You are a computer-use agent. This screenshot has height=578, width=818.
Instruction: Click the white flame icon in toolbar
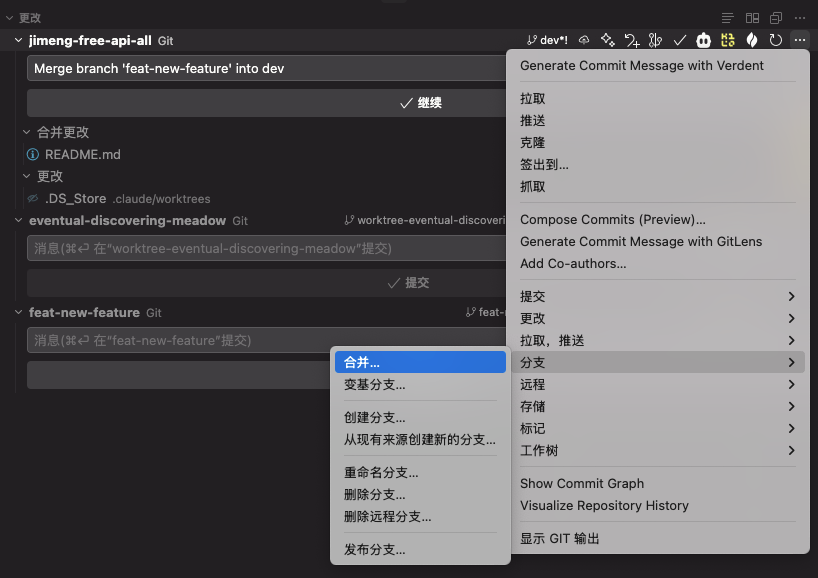point(752,40)
